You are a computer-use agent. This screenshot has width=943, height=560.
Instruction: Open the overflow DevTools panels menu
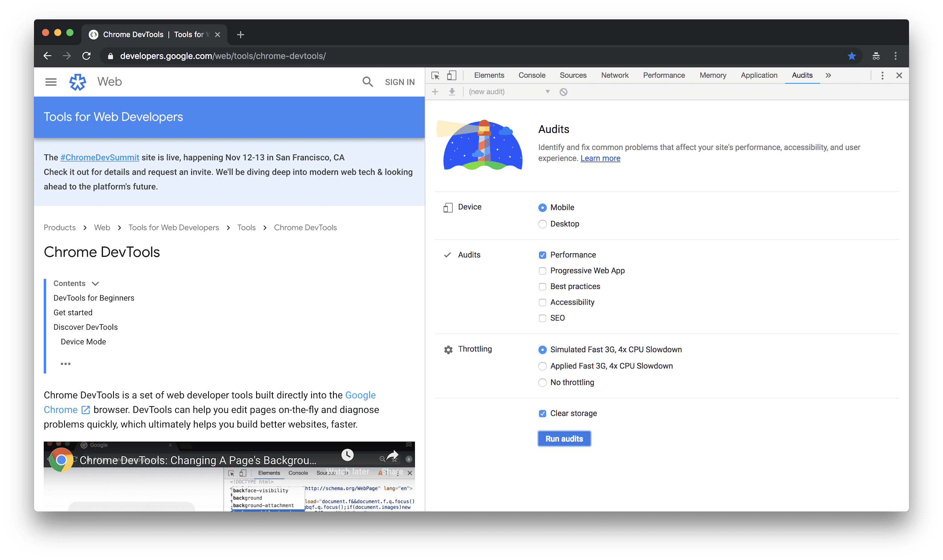pos(828,75)
